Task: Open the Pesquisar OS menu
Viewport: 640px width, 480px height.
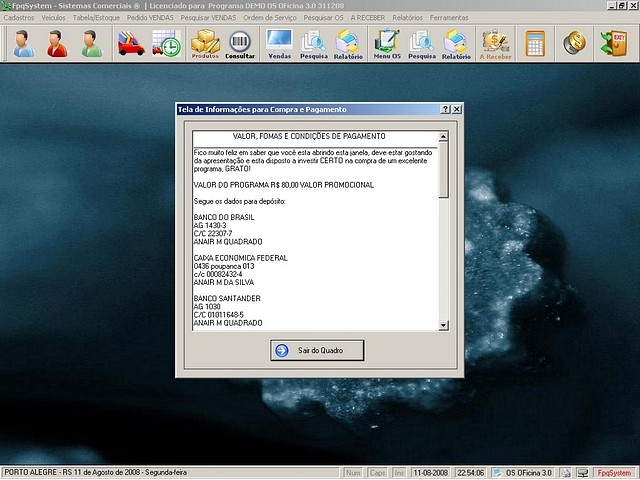Action: click(x=323, y=18)
